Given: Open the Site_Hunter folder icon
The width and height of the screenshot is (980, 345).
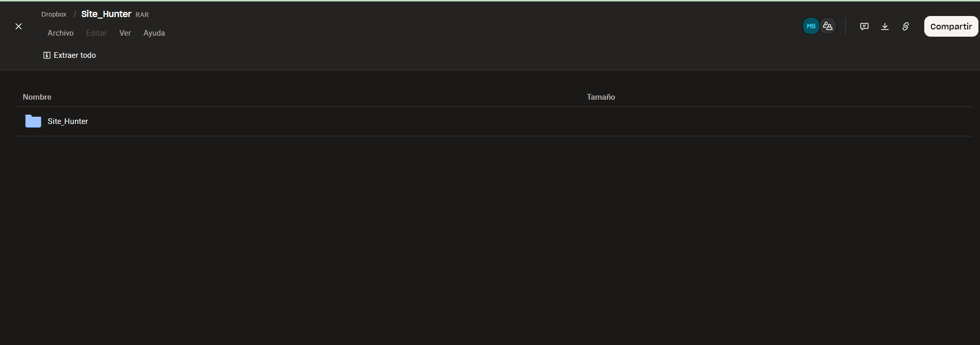Looking at the screenshot, I should click(x=33, y=121).
